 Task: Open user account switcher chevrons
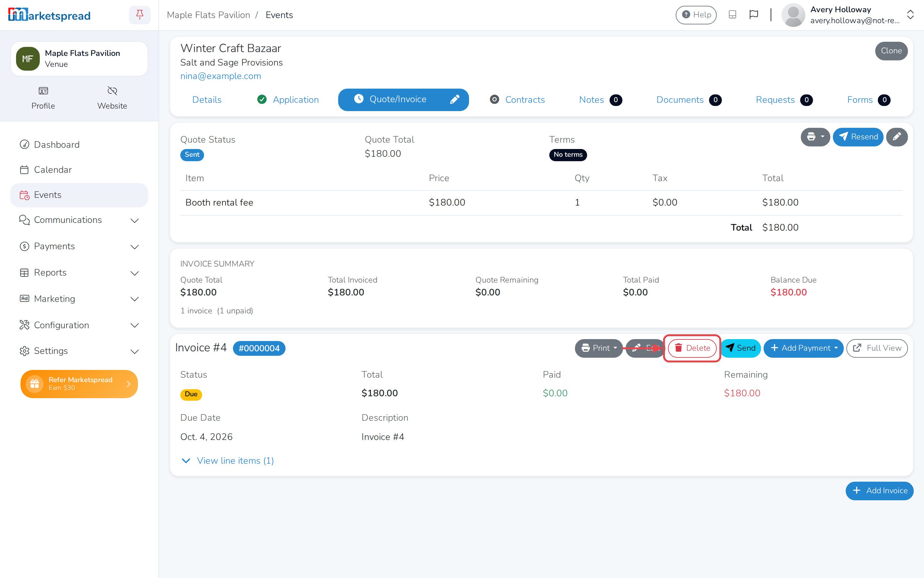pyautogui.click(x=910, y=15)
